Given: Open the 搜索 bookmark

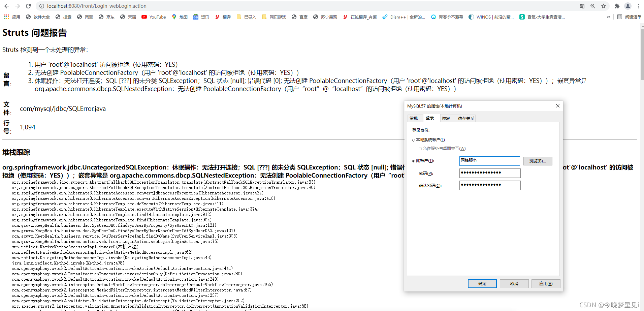Looking at the screenshot, I should pos(63,17).
